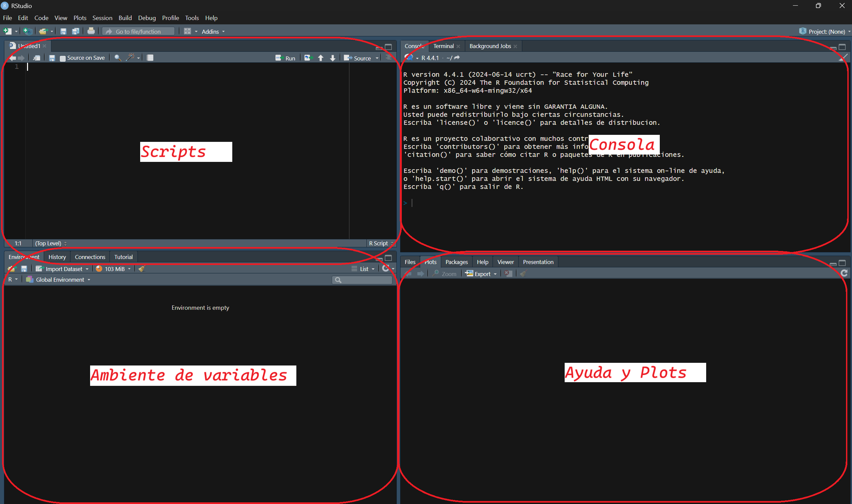Refresh the Environment pane
This screenshot has width=852, height=504.
pyautogui.click(x=385, y=268)
